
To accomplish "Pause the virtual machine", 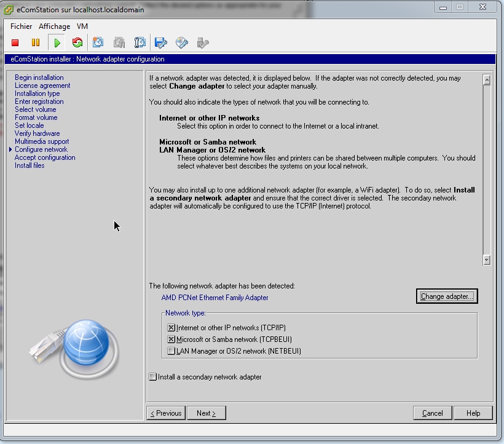I will pos(36,42).
